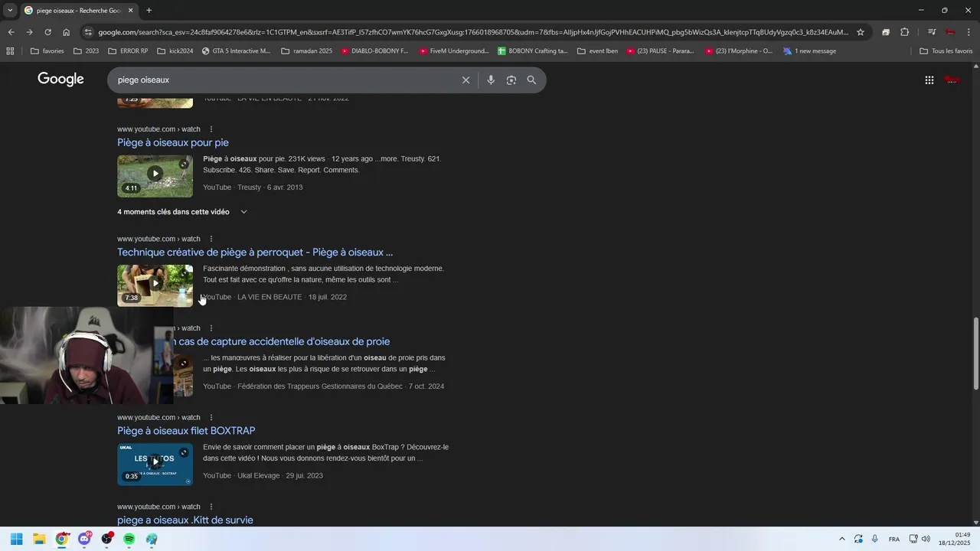Screen dimensions: 980x551
Task: Focus the Google search field 'piege oiseaux'
Action: (x=283, y=80)
